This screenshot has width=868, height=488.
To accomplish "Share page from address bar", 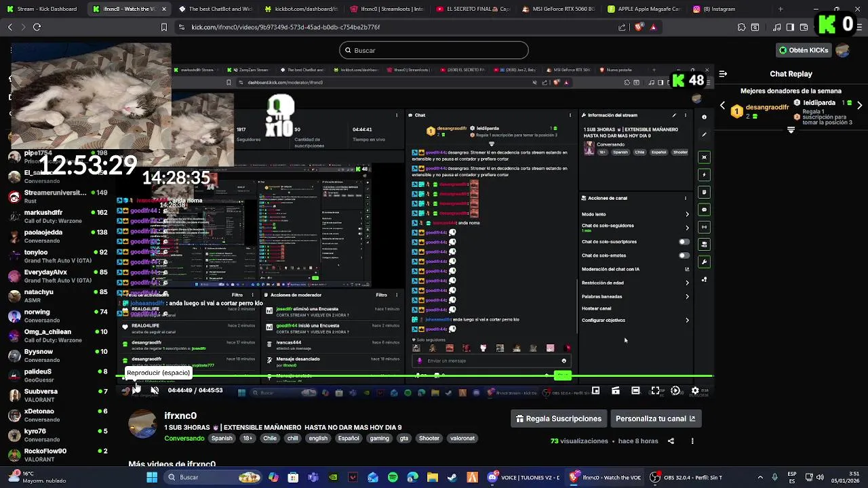I will [622, 27].
